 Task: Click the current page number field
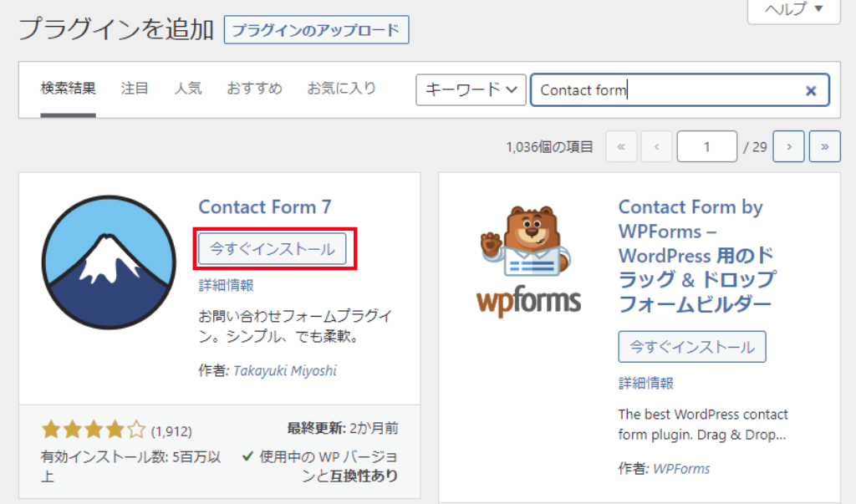707,146
